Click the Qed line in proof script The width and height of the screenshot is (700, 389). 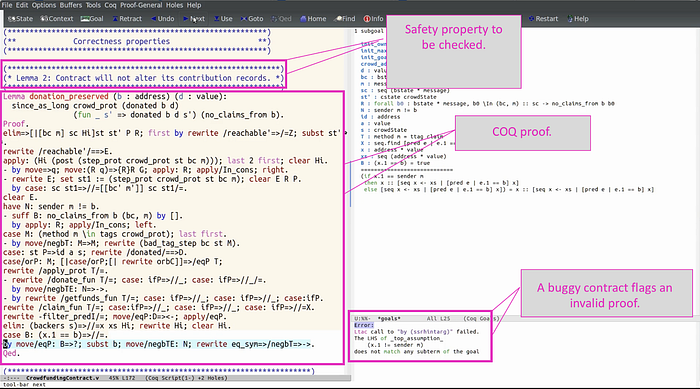coord(11,353)
